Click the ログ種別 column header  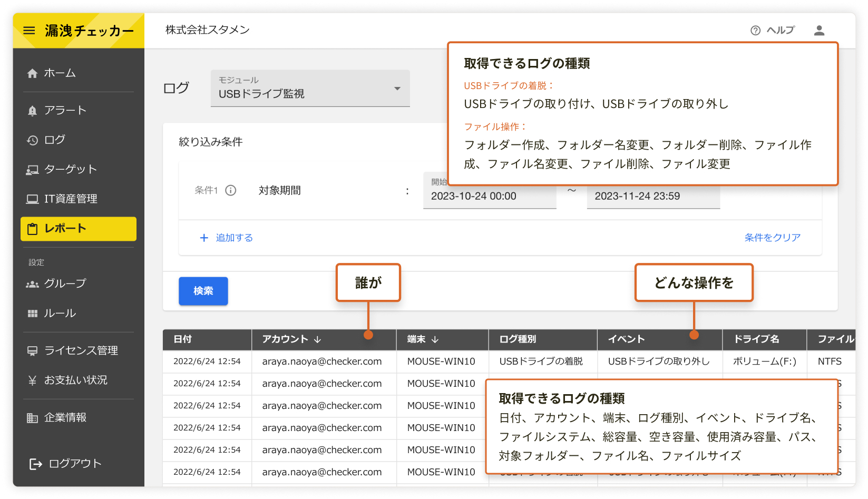543,339
